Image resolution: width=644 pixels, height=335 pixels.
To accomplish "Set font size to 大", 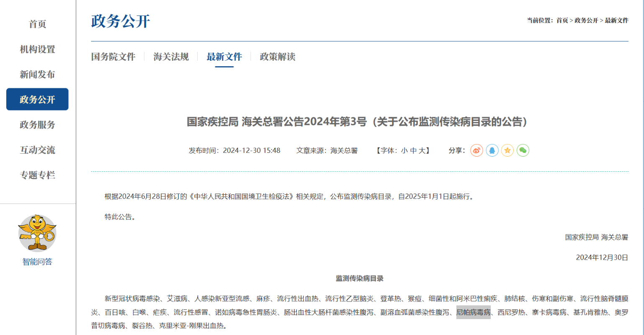I will pyautogui.click(x=422, y=151).
